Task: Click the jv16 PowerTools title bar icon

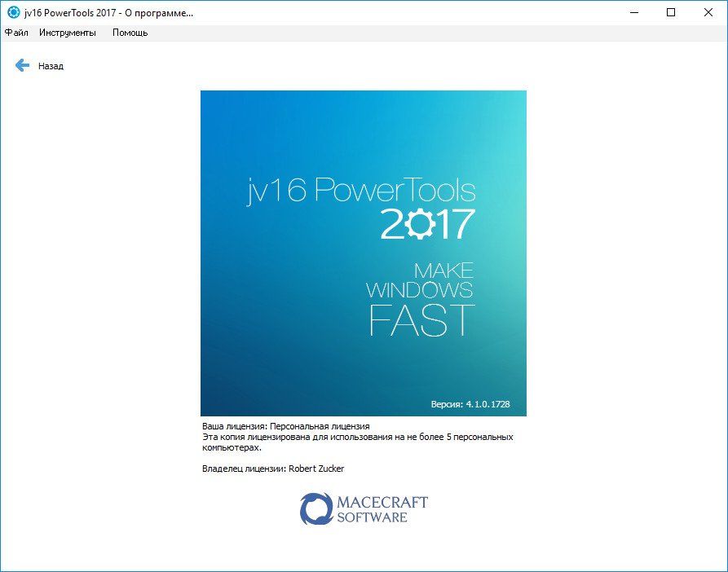Action: coord(14,12)
